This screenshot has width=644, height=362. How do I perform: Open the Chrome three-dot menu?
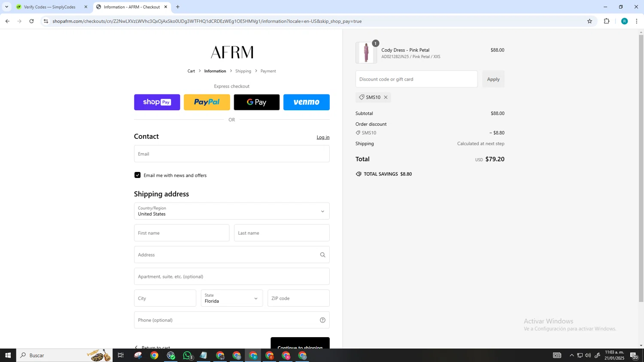[637, 21]
